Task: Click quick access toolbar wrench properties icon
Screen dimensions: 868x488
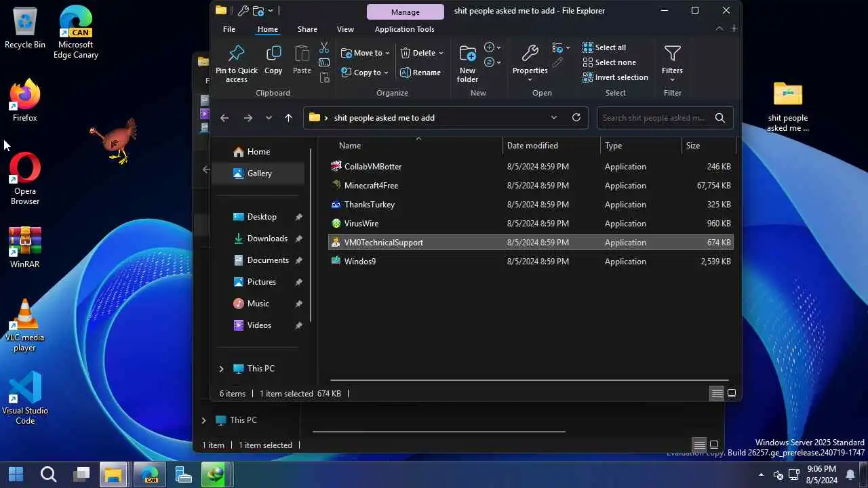Action: (x=242, y=11)
